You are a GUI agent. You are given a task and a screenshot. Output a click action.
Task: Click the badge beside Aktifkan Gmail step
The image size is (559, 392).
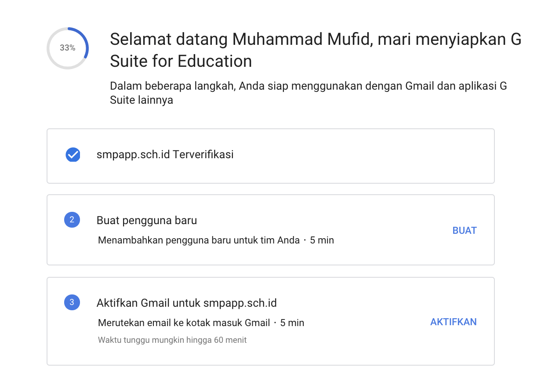[x=72, y=302]
